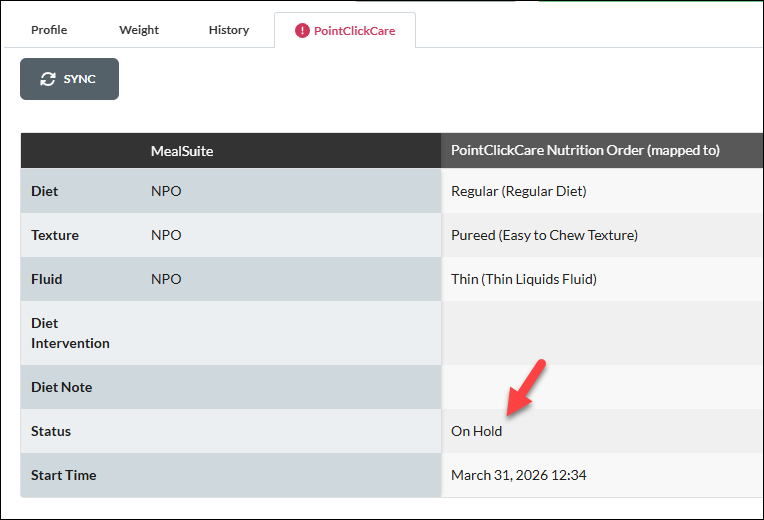
Task: Click Thin (Thin Liquids Fluid) cell
Action: [524, 279]
